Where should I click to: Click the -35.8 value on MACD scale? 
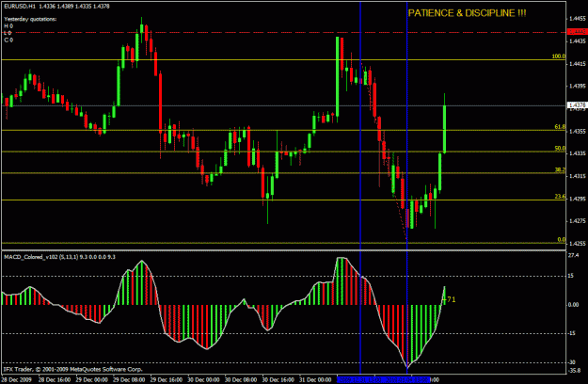click(574, 371)
